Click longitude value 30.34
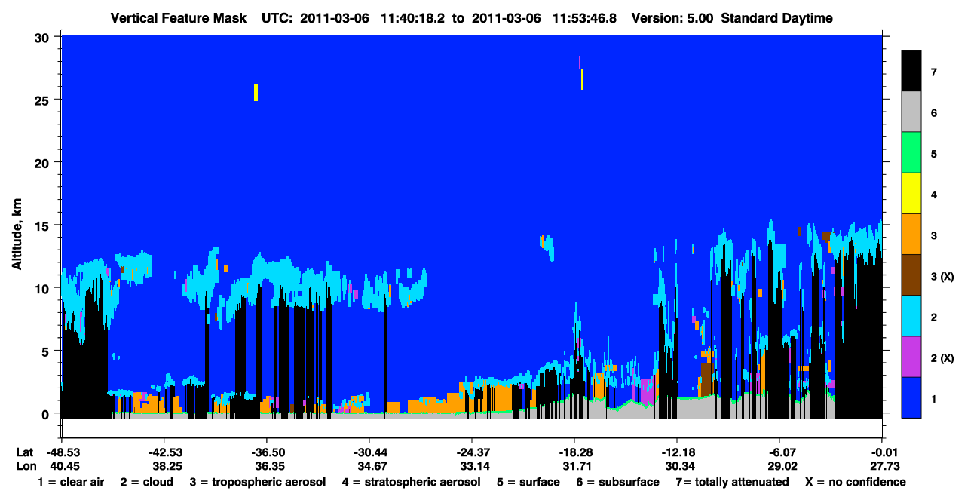This screenshot has height=503, width=980. 679,466
